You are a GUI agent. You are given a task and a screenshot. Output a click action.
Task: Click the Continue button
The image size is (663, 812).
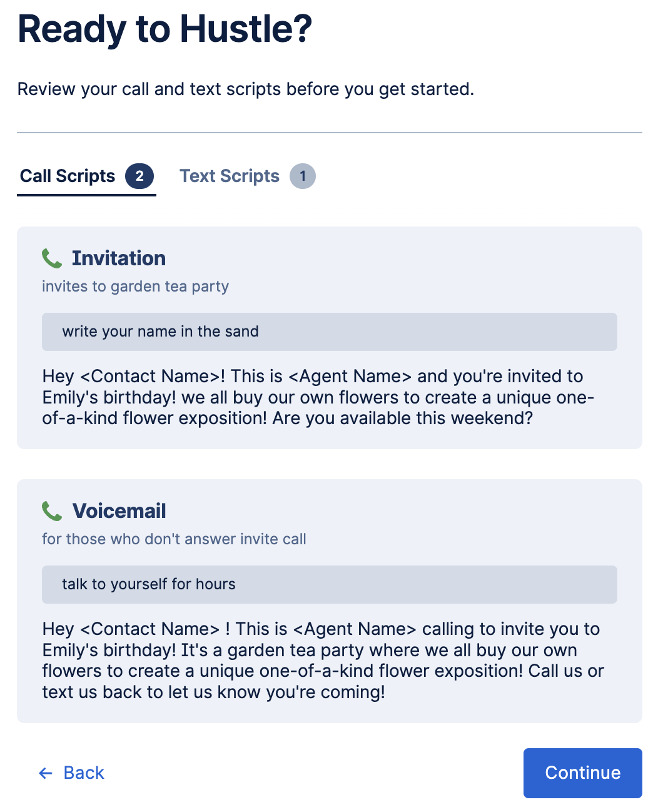coord(582,773)
